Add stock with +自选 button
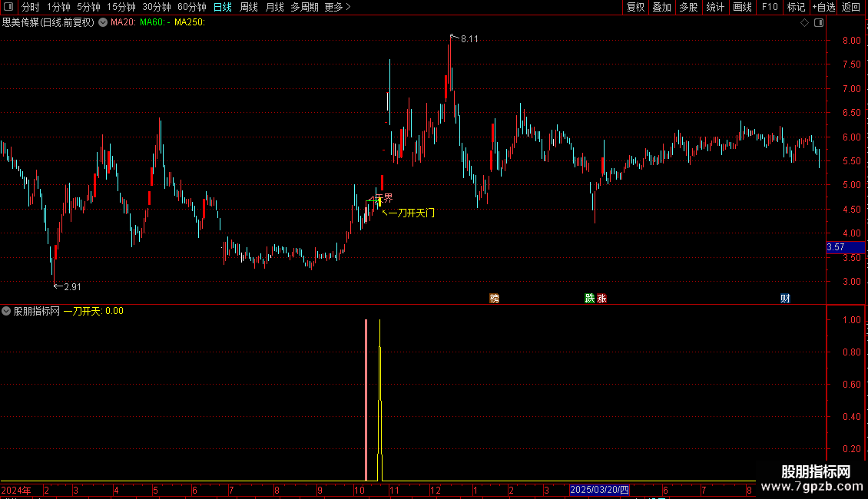The width and height of the screenshot is (868, 499). coord(823,7)
